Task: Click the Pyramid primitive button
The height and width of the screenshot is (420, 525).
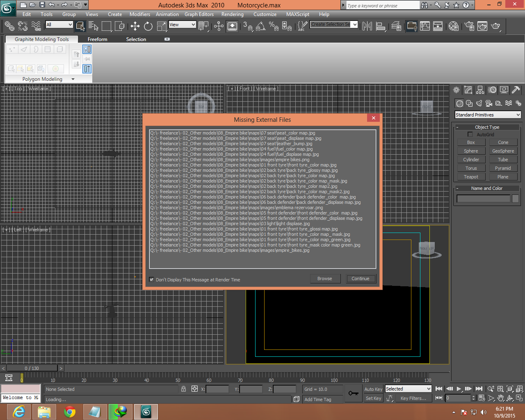Action: (x=503, y=168)
